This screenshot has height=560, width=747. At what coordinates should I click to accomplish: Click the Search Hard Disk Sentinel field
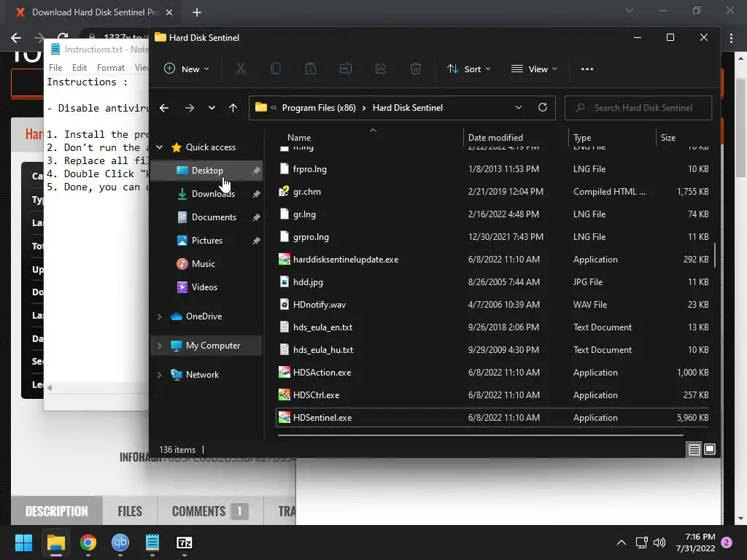point(638,108)
